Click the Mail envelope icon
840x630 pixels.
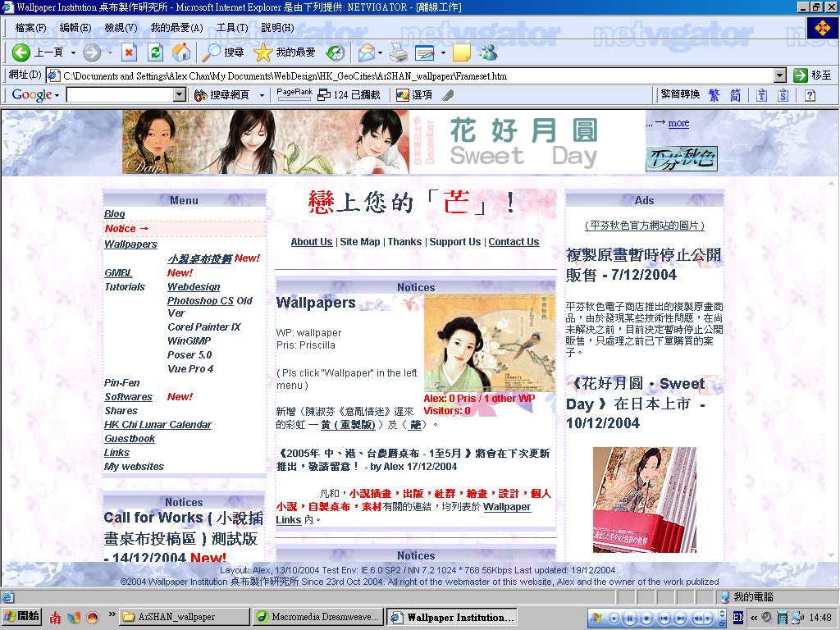coord(367,52)
